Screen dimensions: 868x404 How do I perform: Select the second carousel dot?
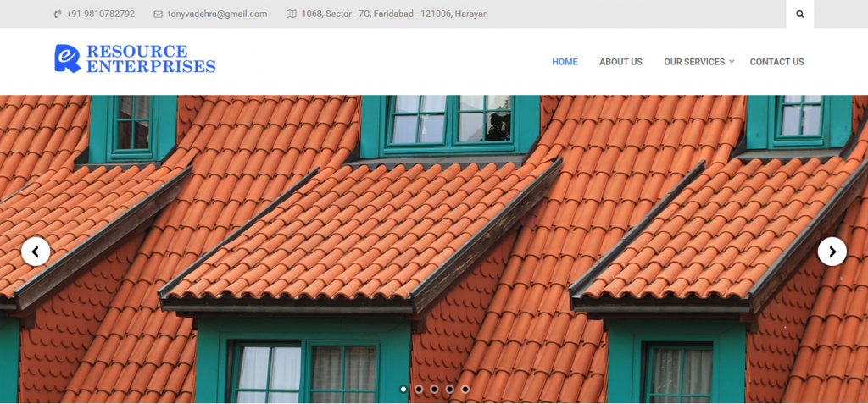419,389
